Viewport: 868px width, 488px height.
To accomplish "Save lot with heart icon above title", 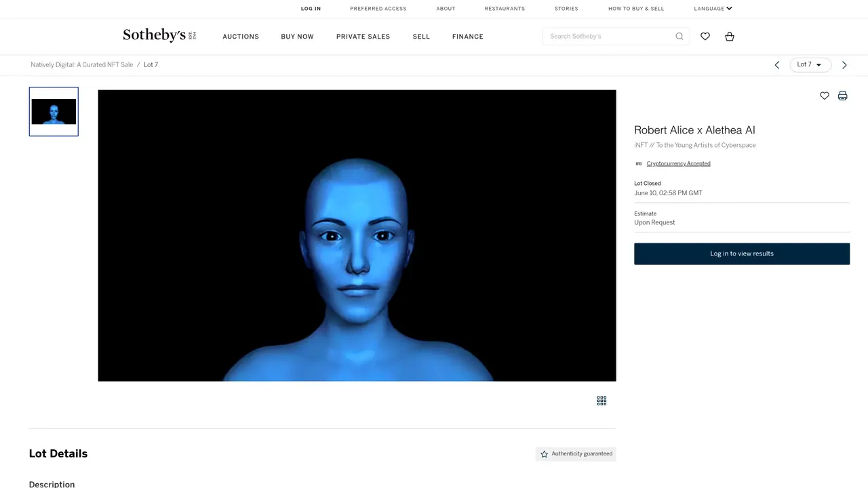I will (x=825, y=96).
